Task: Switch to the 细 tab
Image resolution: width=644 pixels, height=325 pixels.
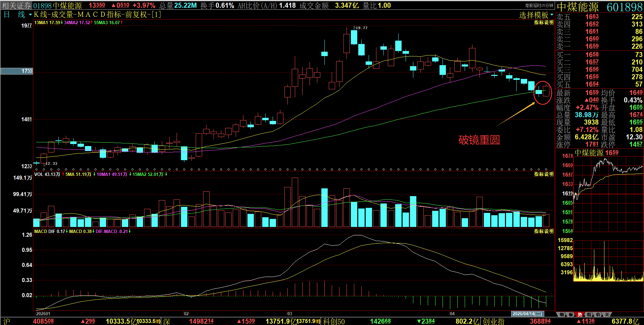Action: point(562,315)
